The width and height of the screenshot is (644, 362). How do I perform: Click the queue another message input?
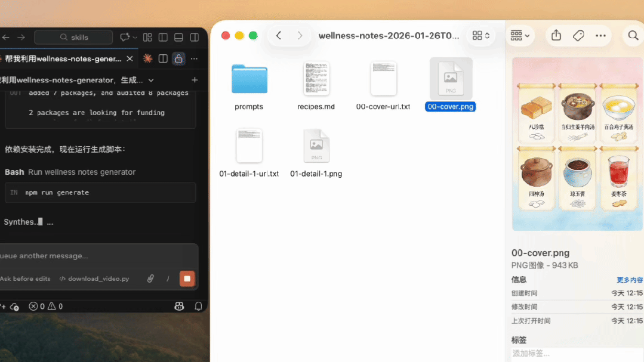(98, 256)
